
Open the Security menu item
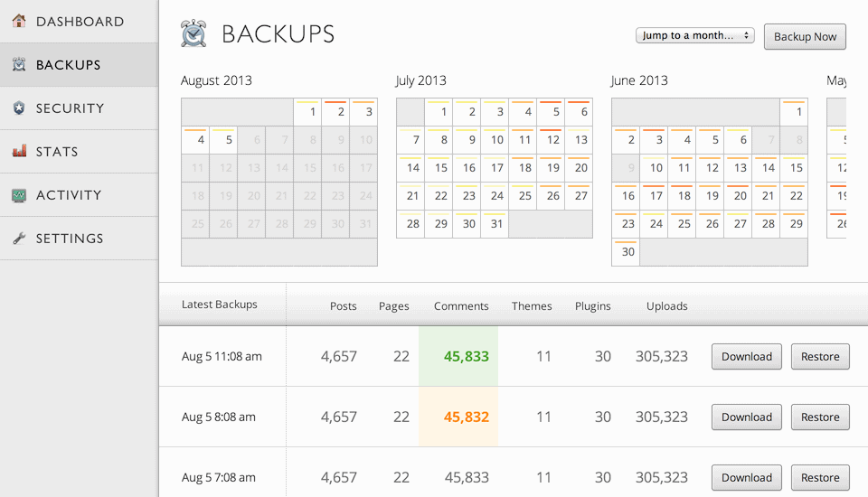[x=70, y=108]
